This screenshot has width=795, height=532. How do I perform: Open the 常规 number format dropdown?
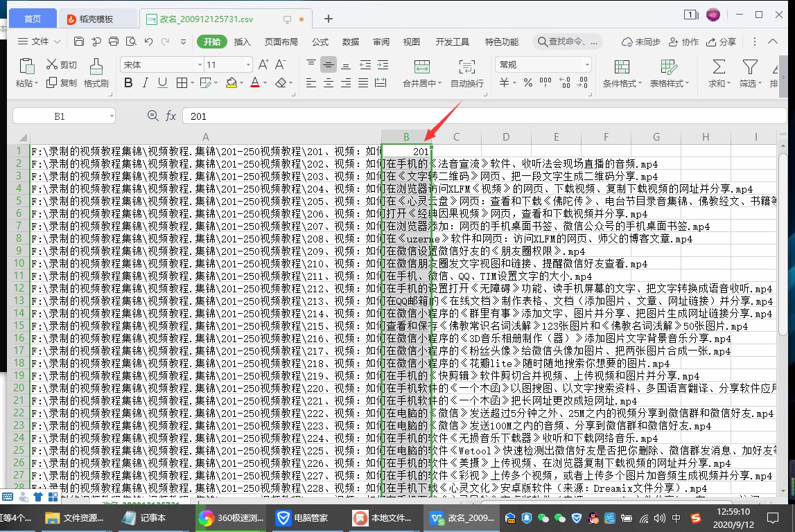(587, 64)
